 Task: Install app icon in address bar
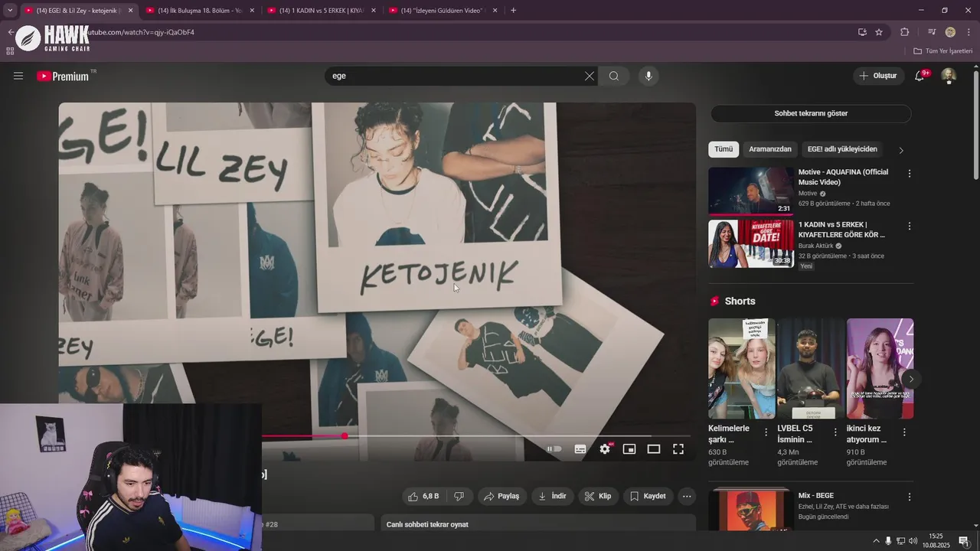pos(862,32)
